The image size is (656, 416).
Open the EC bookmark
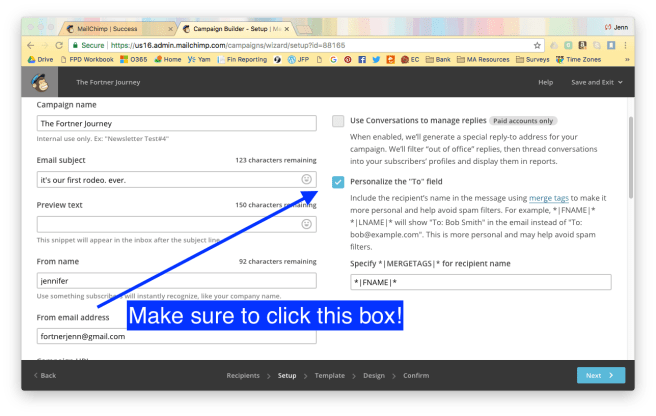pyautogui.click(x=410, y=59)
